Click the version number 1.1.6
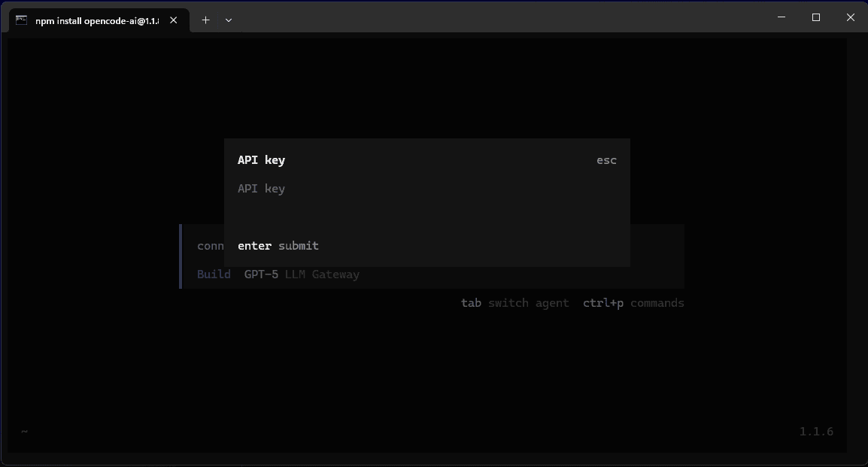Viewport: 868px width, 467px height. tap(816, 431)
